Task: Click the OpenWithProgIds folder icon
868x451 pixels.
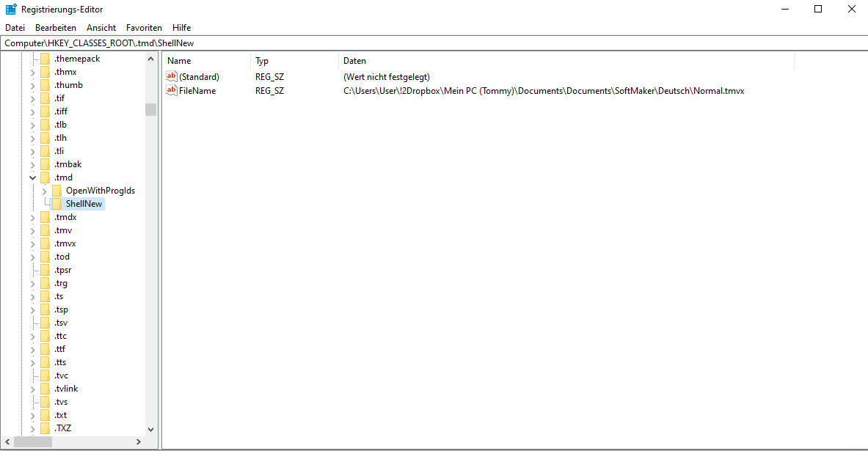Action: 56,191
